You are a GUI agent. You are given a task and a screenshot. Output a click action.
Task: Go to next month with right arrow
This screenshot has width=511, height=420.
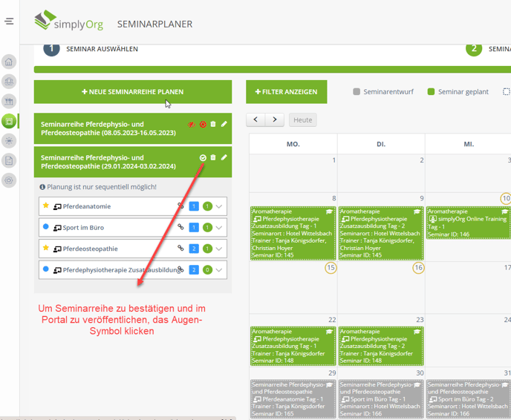275,119
